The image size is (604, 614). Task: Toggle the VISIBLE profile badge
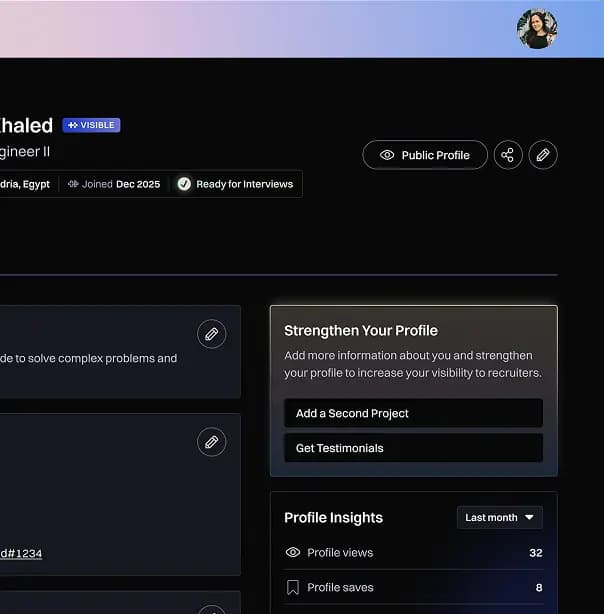[91, 125]
